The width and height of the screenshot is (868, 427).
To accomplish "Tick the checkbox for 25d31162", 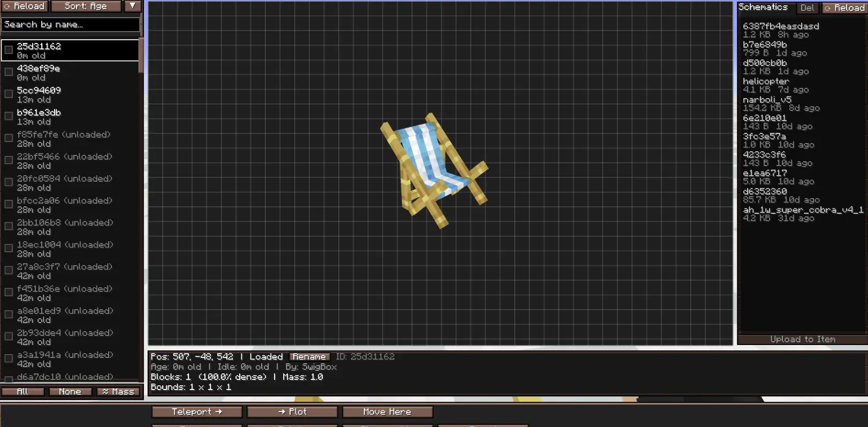I will point(9,50).
